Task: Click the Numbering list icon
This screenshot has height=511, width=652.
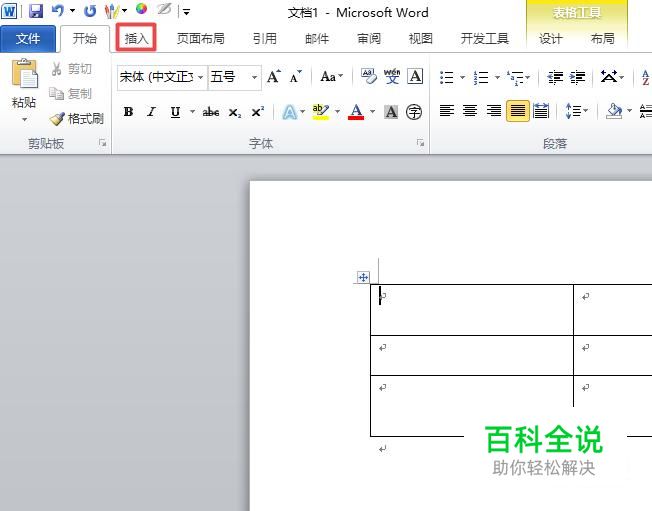Action: (x=481, y=77)
